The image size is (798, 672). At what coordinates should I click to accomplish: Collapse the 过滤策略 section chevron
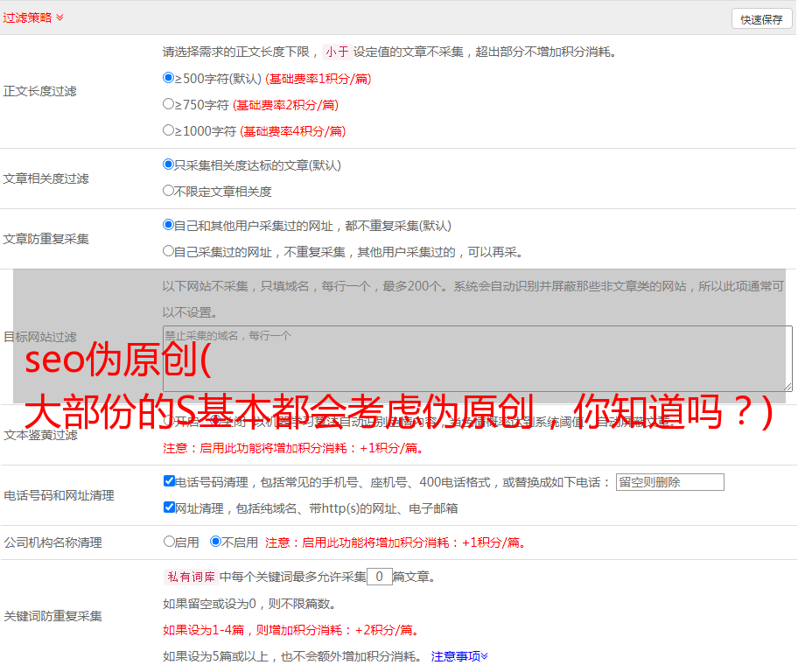tap(59, 17)
